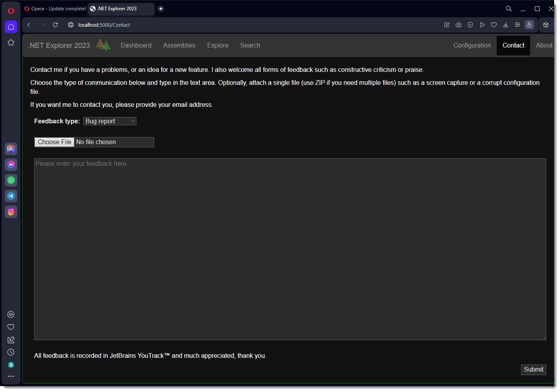Open the downloads icon
This screenshot has width=560, height=392.
click(x=506, y=25)
